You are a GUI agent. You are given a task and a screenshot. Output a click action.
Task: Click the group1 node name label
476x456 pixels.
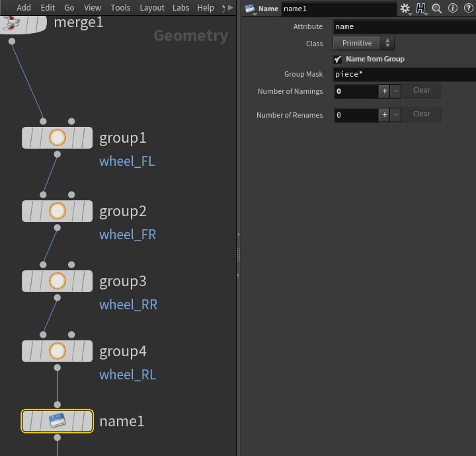[x=123, y=138]
